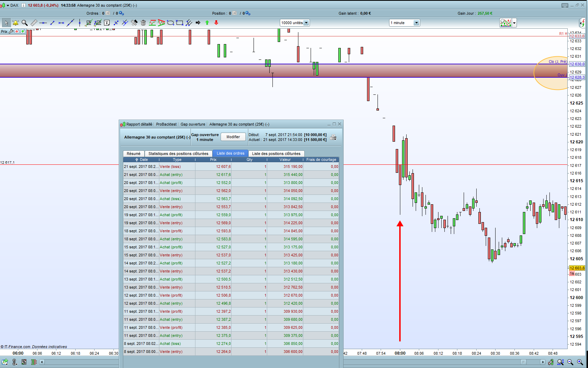This screenshot has width=588, height=368.
Task: Select the rectangle drawing tool
Action: (180, 23)
